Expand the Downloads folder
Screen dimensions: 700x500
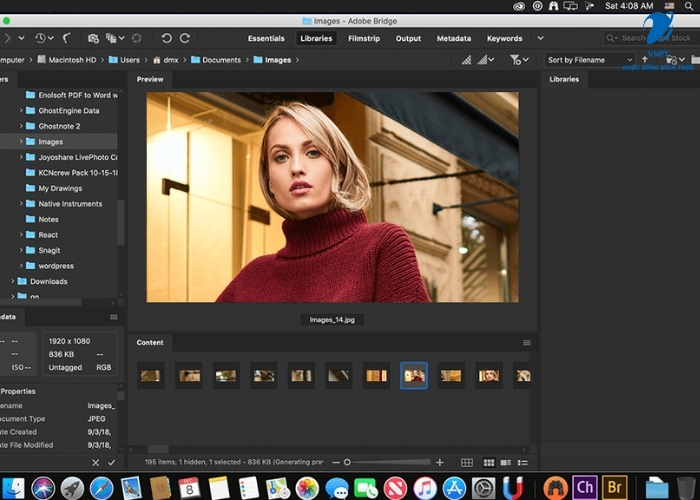click(x=12, y=281)
